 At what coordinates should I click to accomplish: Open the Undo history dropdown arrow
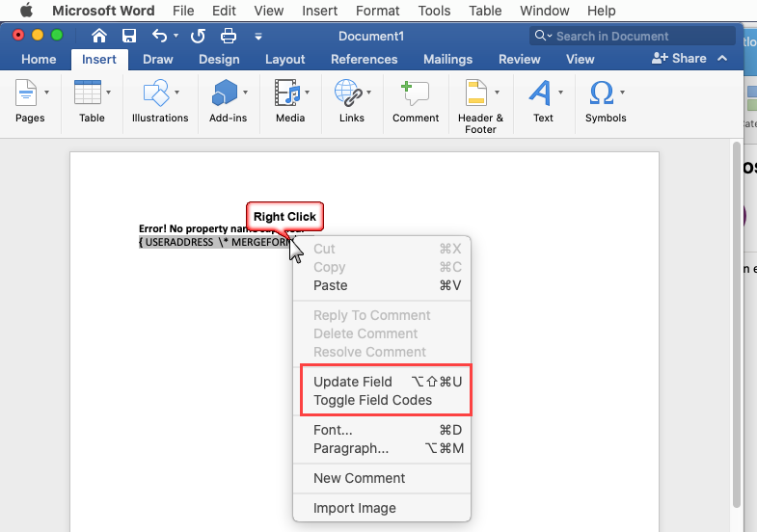click(x=176, y=36)
